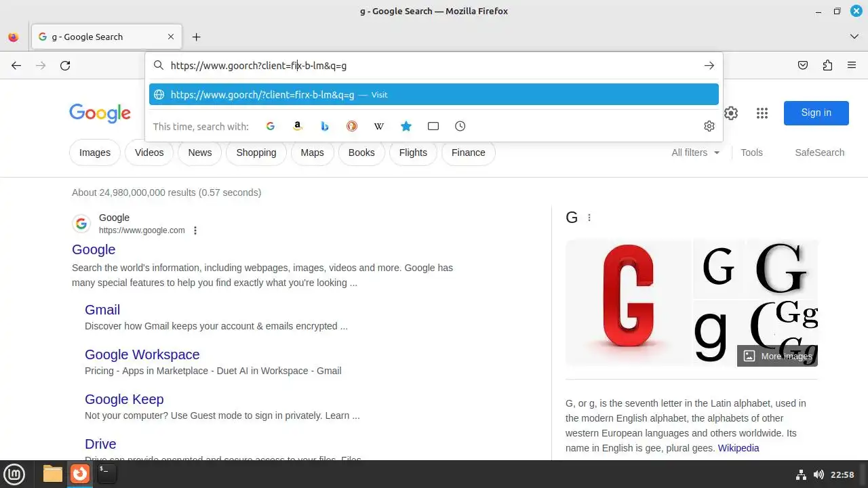
Task: Open a new tab with the plus button
Action: (196, 37)
